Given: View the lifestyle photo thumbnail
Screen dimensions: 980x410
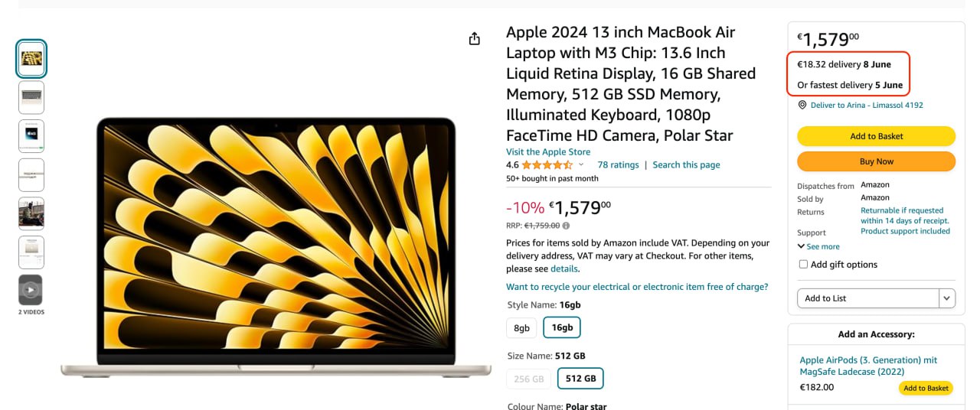Looking at the screenshot, I should point(31,213).
